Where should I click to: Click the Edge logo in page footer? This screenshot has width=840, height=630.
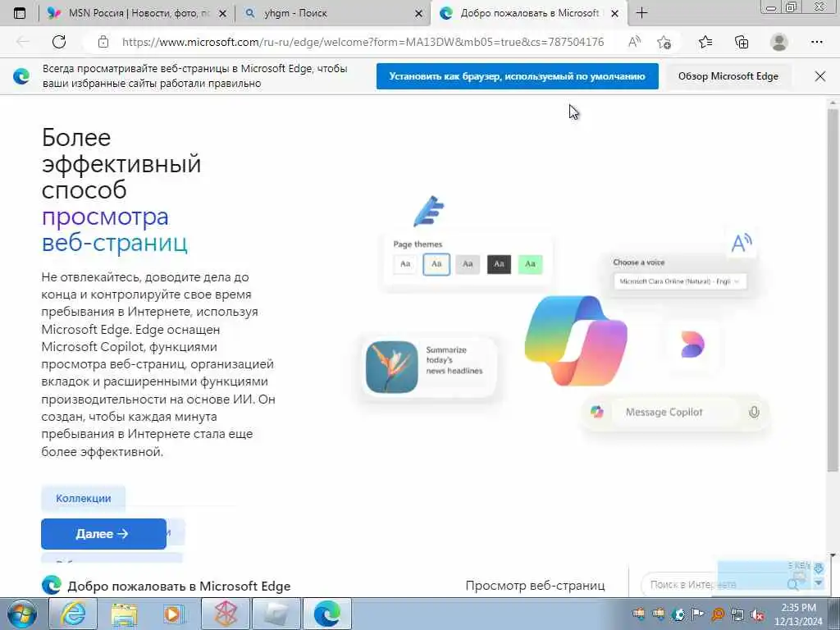coord(52,585)
